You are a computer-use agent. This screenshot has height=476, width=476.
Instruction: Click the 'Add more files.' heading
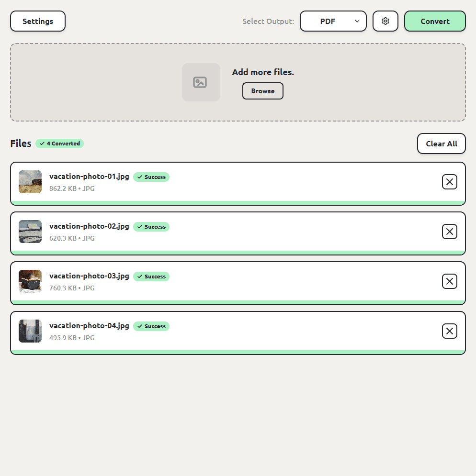tap(263, 72)
